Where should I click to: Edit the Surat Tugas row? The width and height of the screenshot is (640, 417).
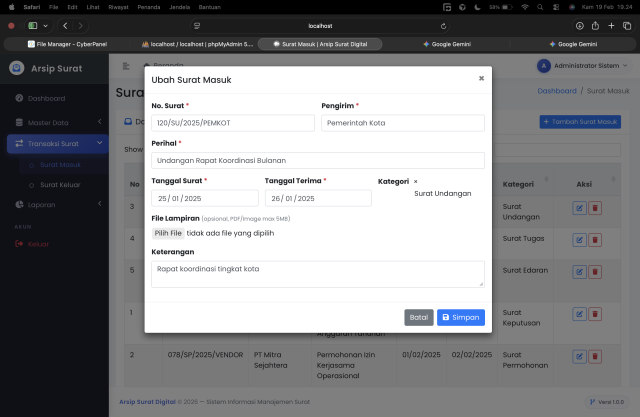click(x=579, y=240)
